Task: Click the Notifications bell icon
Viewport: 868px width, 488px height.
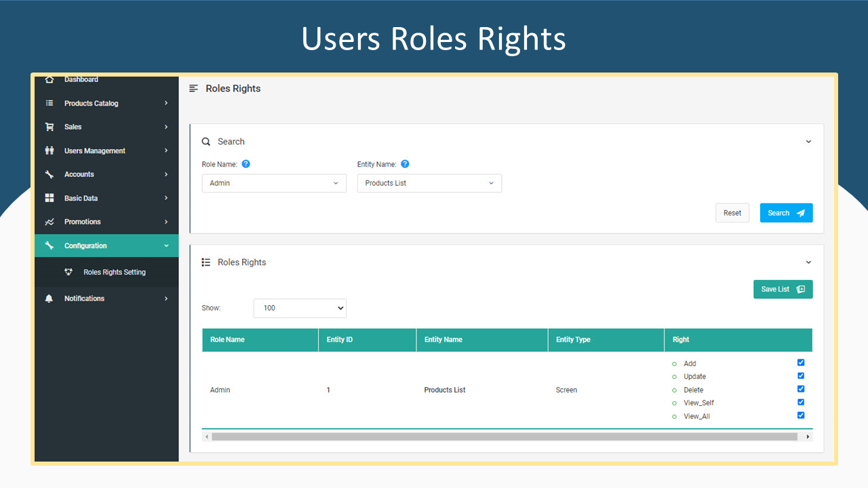Action: [49, 298]
